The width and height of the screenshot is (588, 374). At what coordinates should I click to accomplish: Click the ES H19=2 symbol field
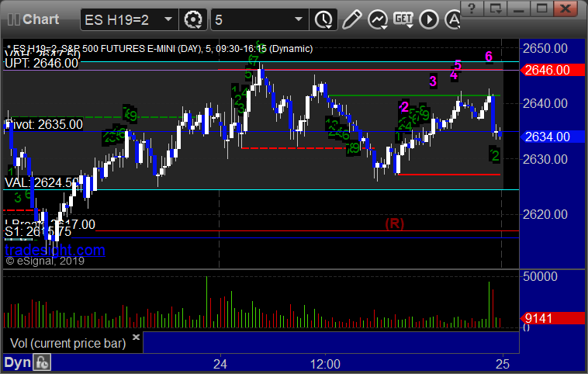point(129,19)
